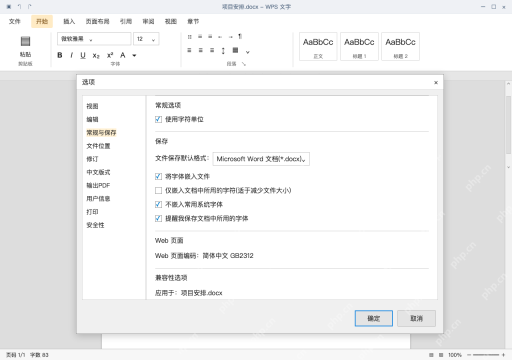This screenshot has height=360, width=512.
Task: Switch to the 视图 ribbon tab
Action: (171, 21)
